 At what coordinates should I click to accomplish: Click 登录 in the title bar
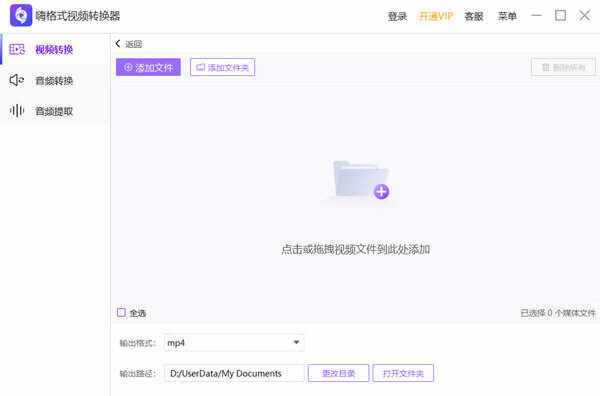point(397,16)
